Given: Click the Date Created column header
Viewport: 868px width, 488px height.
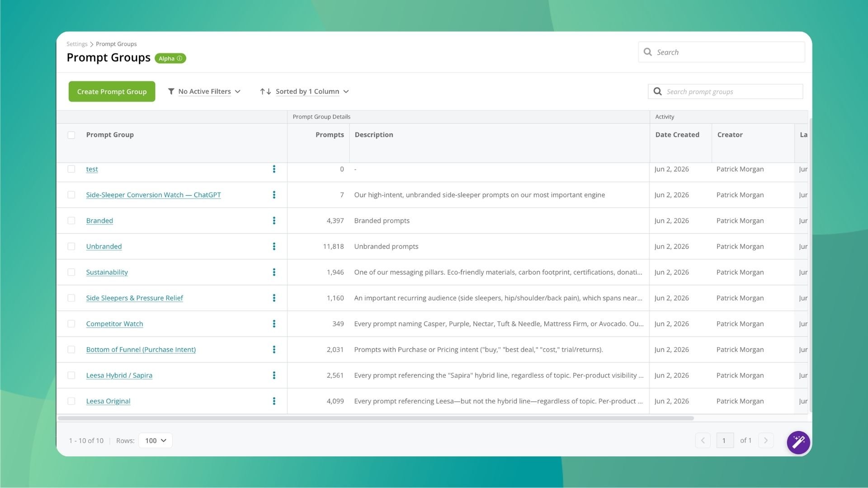Looking at the screenshot, I should coord(677,135).
